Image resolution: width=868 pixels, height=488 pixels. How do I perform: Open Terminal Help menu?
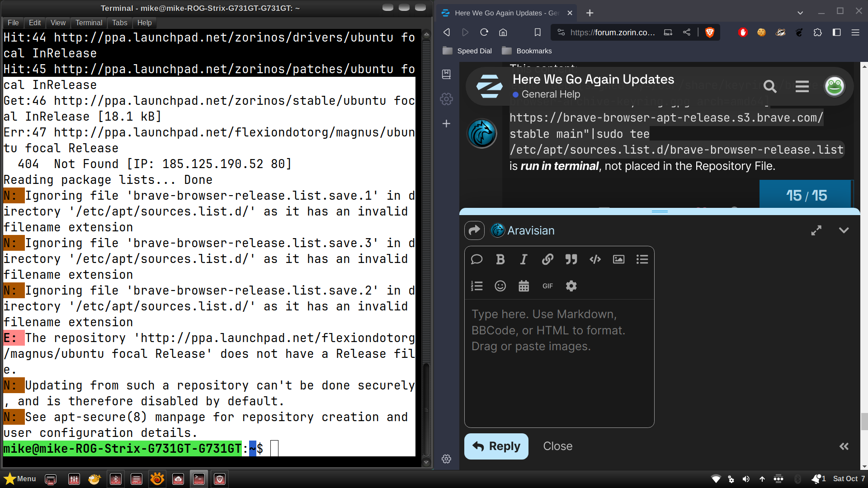(x=144, y=23)
